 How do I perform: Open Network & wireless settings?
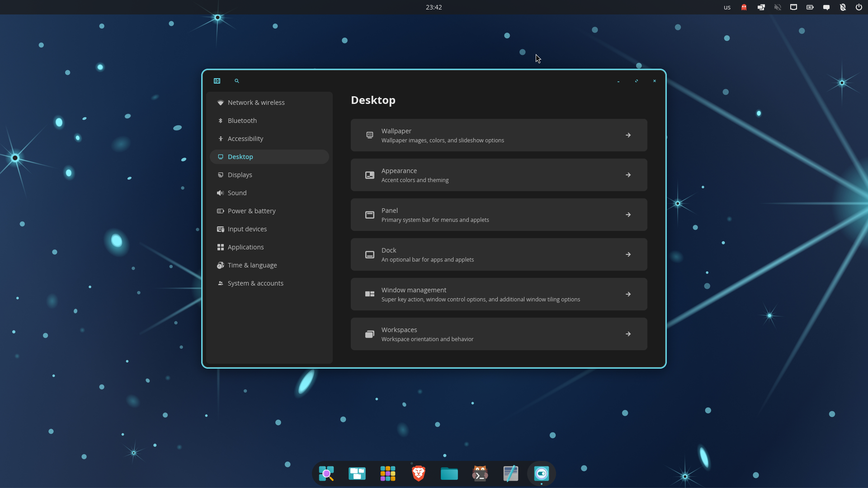point(269,103)
